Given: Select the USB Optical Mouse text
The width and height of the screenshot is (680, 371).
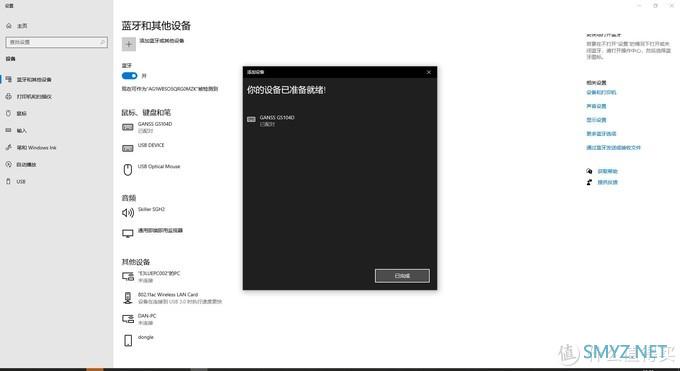Looking at the screenshot, I should (159, 167).
